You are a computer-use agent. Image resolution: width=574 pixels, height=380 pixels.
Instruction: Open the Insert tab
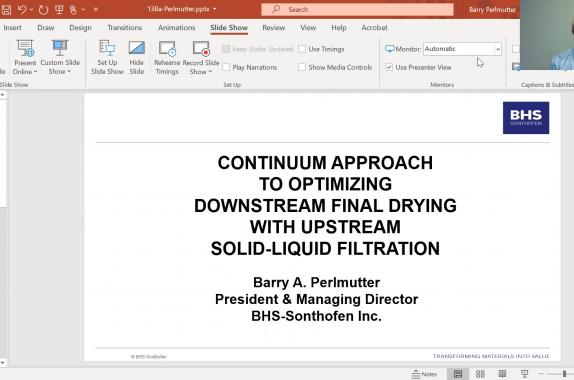[12, 28]
